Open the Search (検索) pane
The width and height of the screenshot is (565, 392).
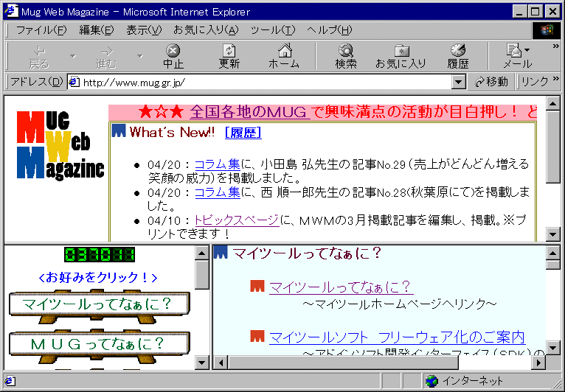346,57
